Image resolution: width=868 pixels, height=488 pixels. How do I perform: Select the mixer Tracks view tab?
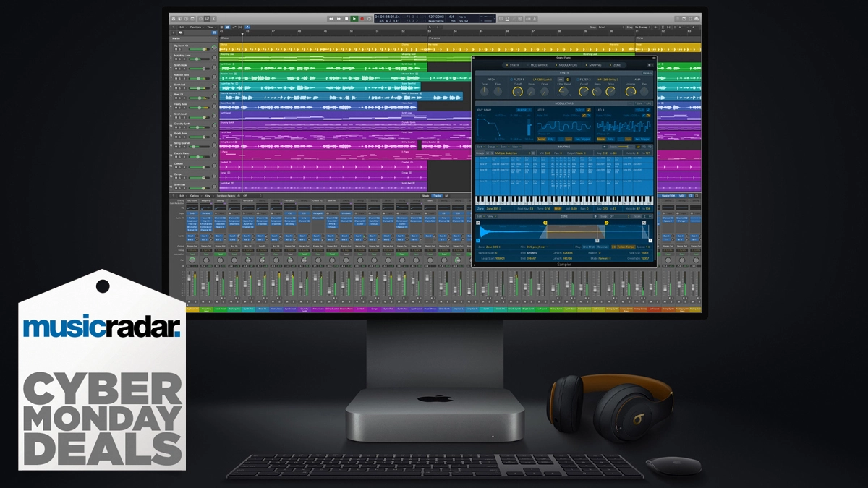[438, 196]
